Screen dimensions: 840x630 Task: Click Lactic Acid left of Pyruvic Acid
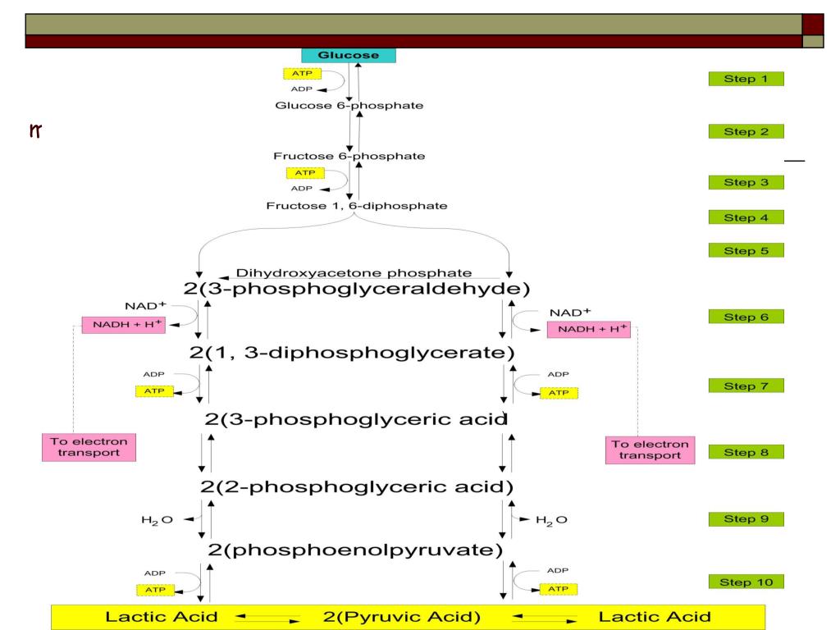[x=162, y=617]
